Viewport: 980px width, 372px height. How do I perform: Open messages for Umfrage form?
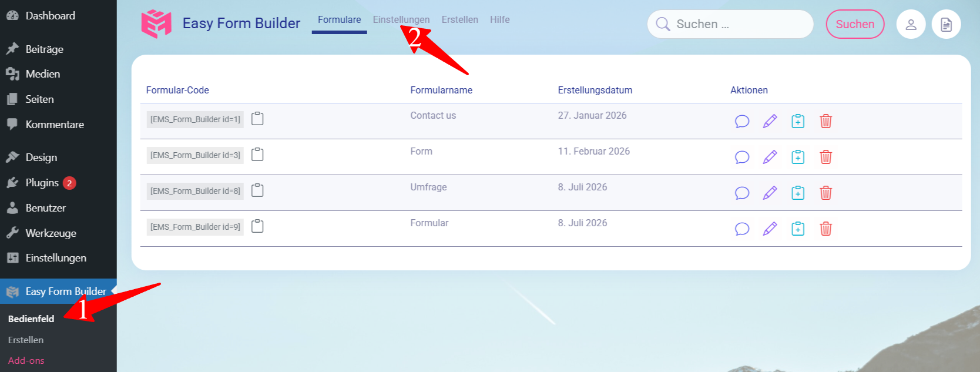tap(742, 193)
